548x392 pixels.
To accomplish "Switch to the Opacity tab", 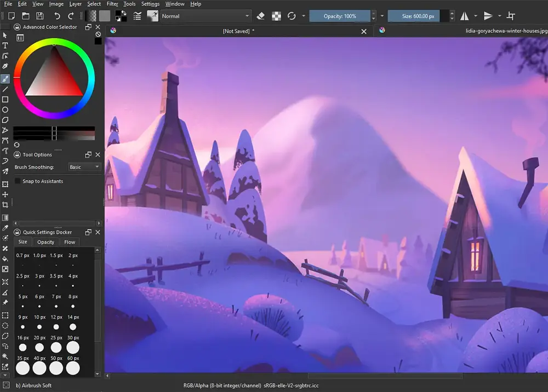I will click(x=46, y=242).
